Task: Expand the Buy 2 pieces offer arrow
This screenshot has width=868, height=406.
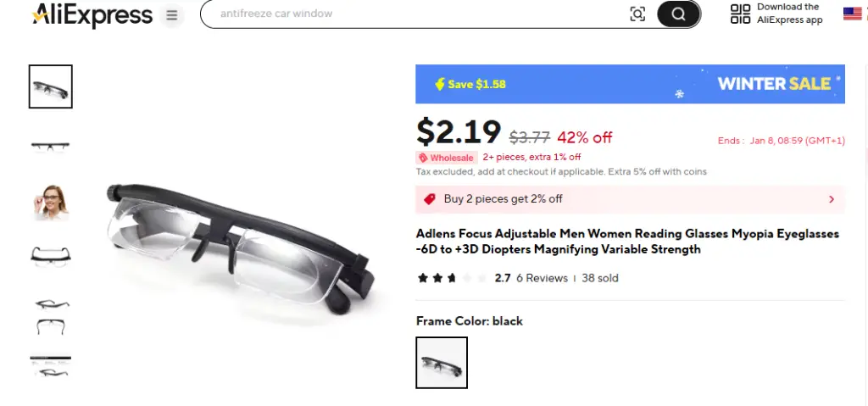Action: coord(831,199)
